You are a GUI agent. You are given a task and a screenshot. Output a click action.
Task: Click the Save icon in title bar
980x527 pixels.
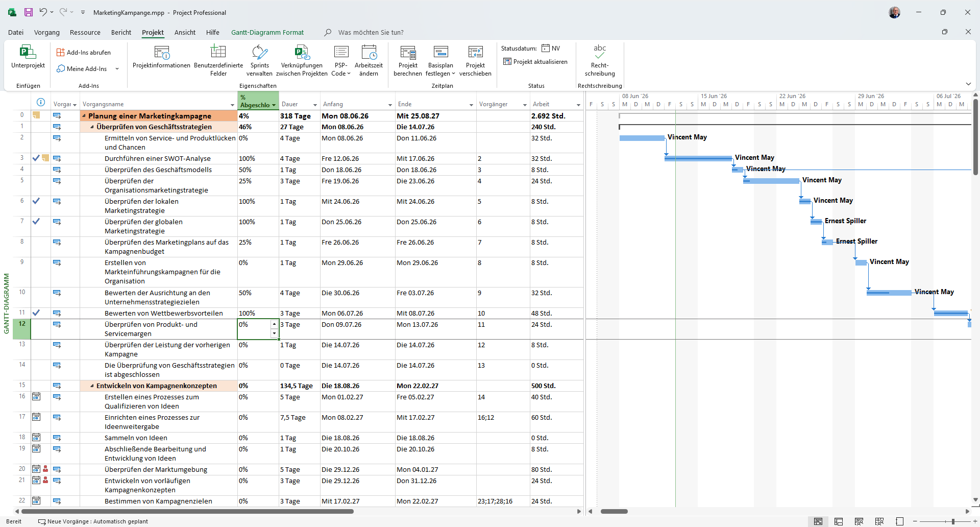29,12
